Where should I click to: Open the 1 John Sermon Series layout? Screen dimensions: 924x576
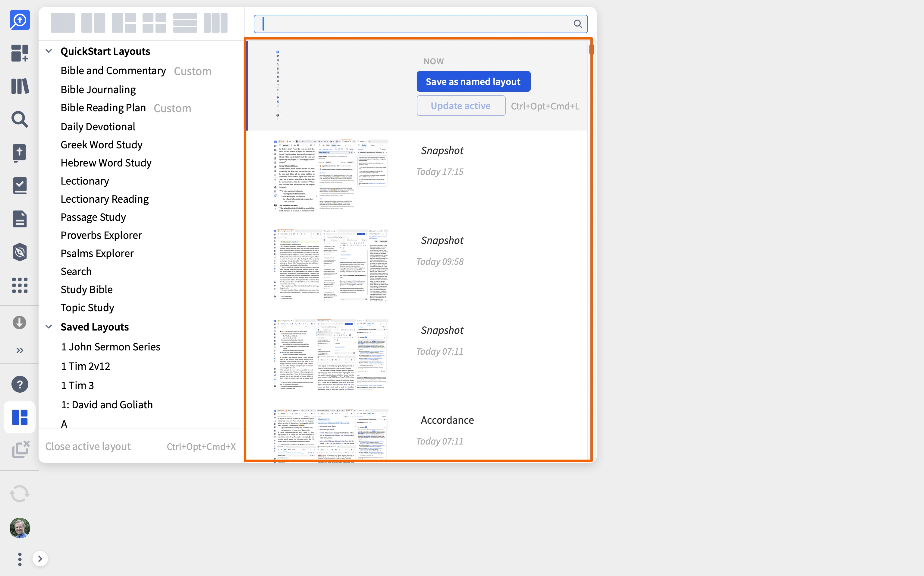(x=110, y=347)
